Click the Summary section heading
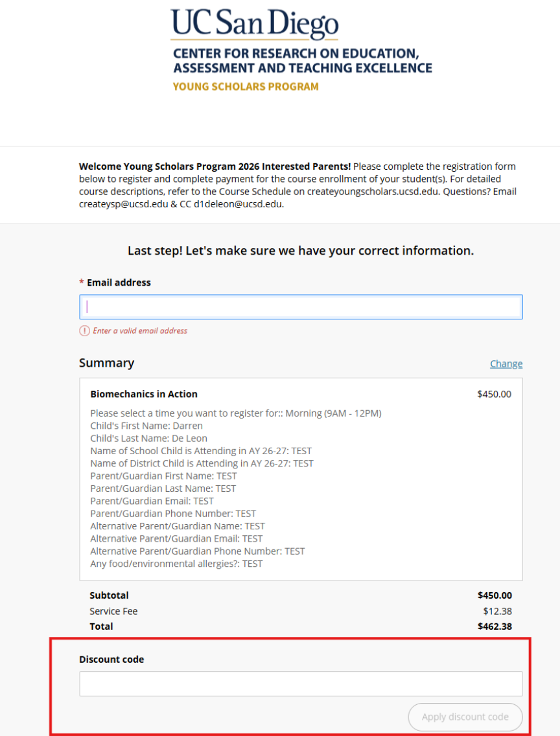This screenshot has width=560, height=736. click(x=107, y=363)
